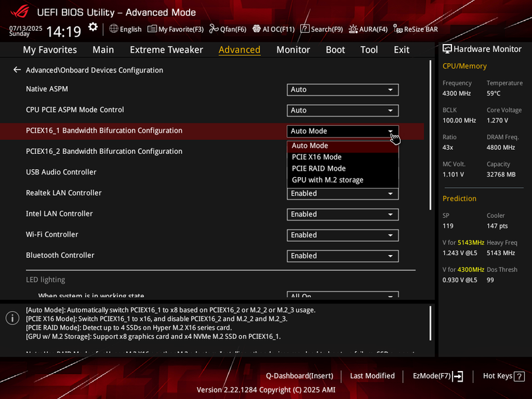This screenshot has height=399, width=532.
Task: Click the Hardware Monitor display icon
Action: (x=447, y=49)
